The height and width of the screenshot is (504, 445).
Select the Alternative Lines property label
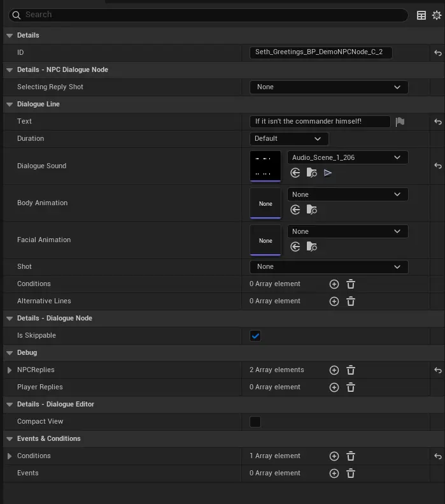(44, 301)
